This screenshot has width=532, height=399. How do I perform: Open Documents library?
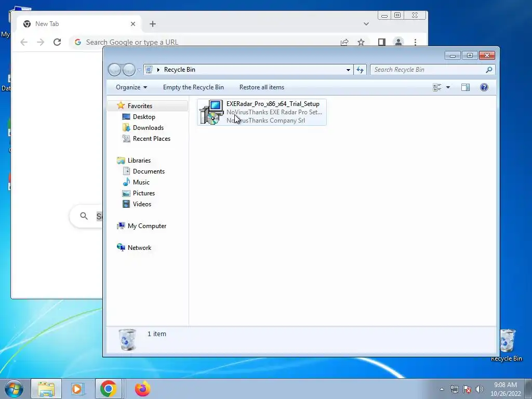coord(149,171)
